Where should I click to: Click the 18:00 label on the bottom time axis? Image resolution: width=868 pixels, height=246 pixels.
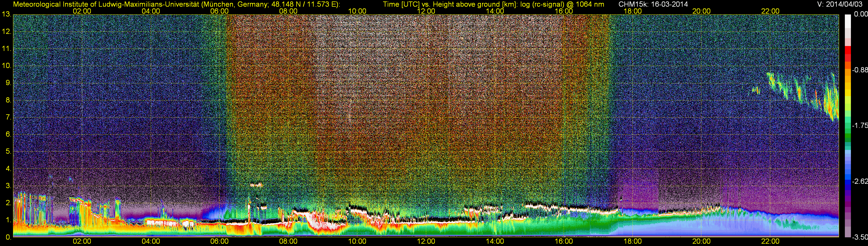click(x=632, y=241)
